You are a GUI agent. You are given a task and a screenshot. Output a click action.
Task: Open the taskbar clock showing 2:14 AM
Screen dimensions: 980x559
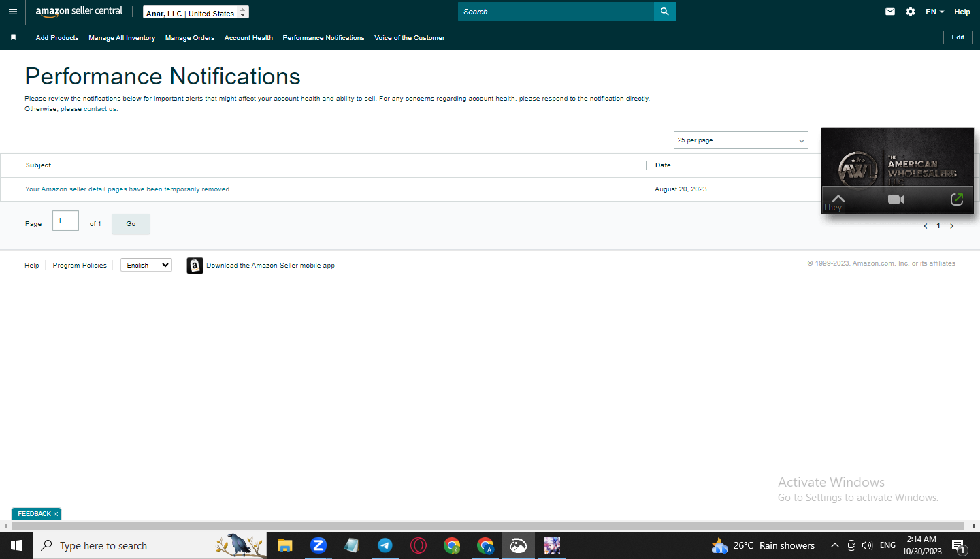pyautogui.click(x=922, y=545)
